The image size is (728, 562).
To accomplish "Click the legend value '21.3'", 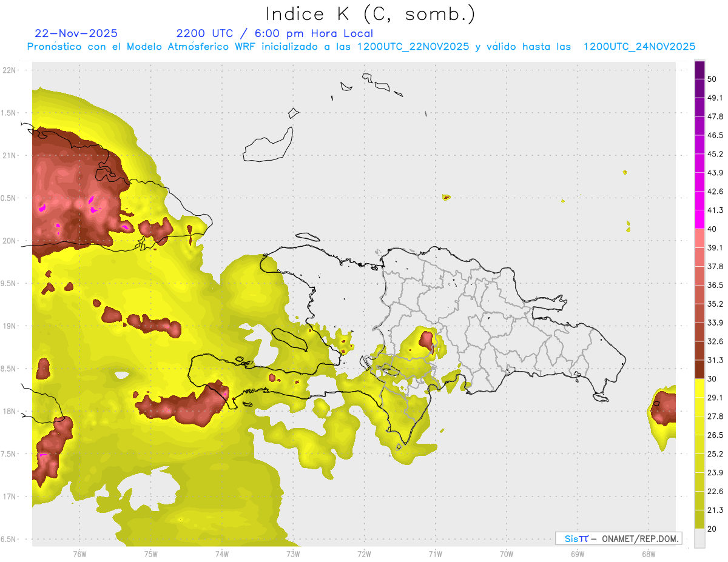I will (x=715, y=510).
